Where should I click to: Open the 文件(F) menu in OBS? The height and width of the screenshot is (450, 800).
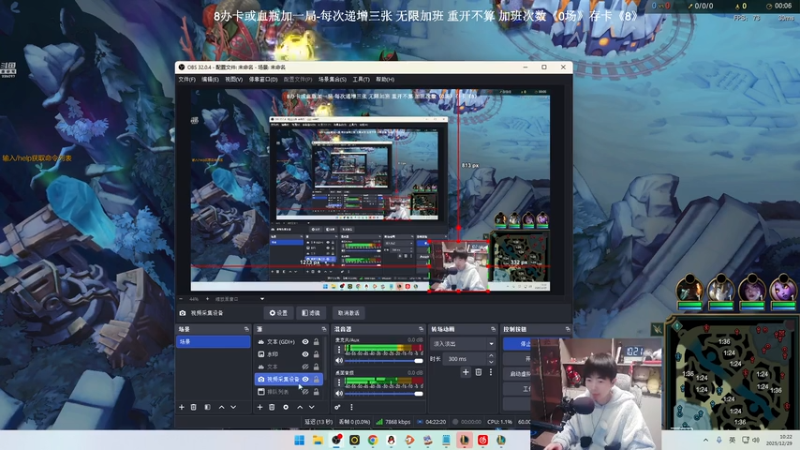point(187,80)
